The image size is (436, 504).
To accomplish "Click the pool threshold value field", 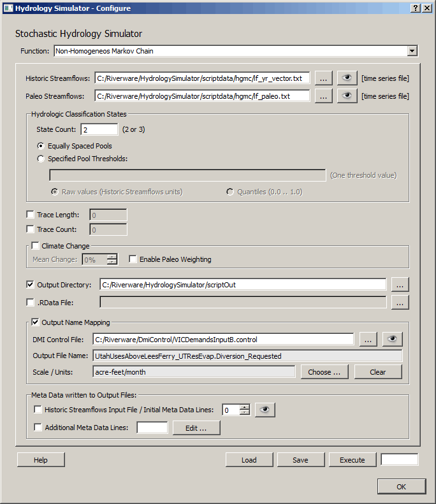I will [188, 175].
